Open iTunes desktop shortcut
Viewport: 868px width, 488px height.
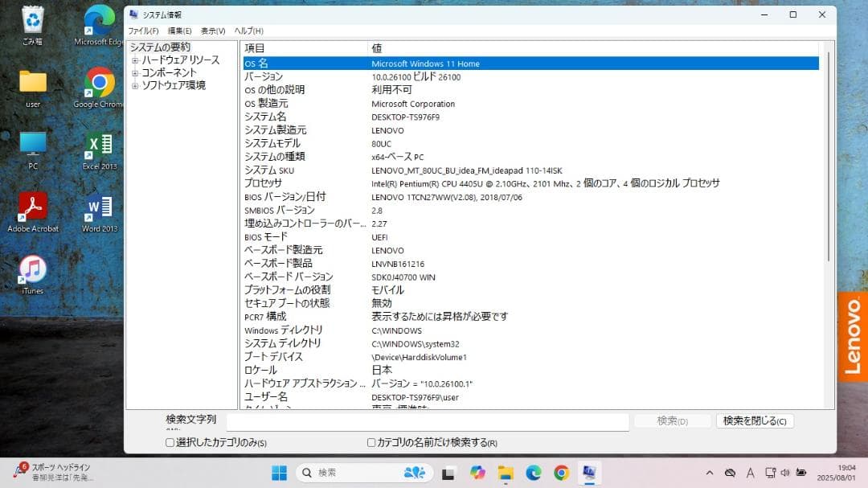tap(33, 275)
